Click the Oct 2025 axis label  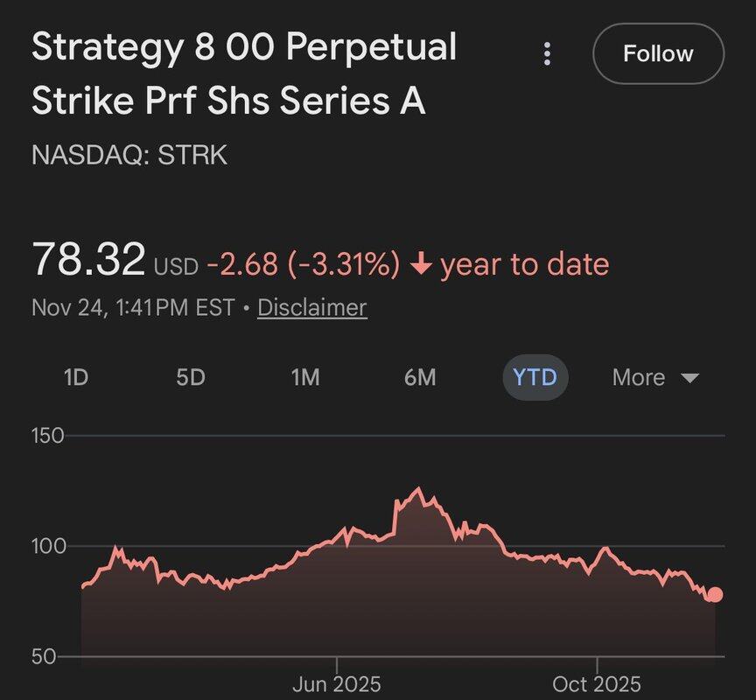pyautogui.click(x=597, y=683)
